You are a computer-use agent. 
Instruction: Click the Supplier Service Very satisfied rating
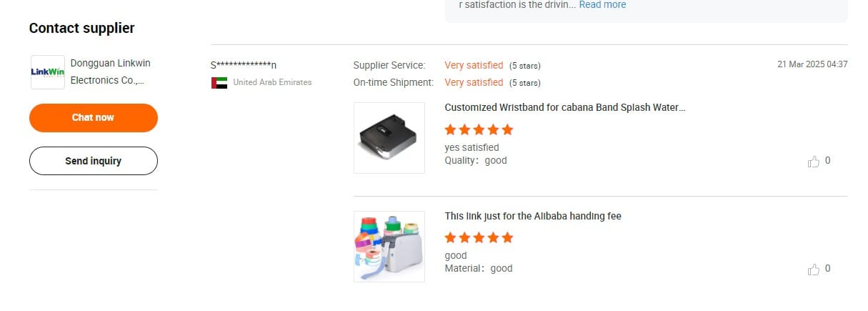point(474,65)
